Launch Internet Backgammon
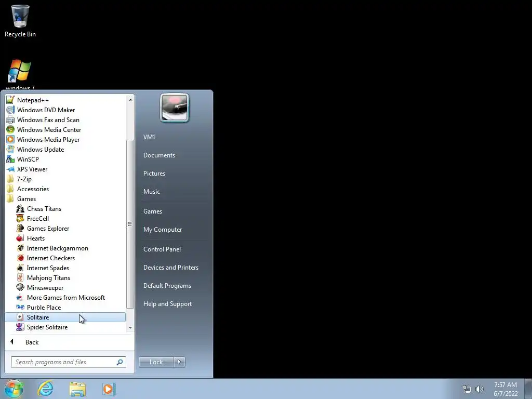Viewport: 532px width, 399px height. pos(65,248)
